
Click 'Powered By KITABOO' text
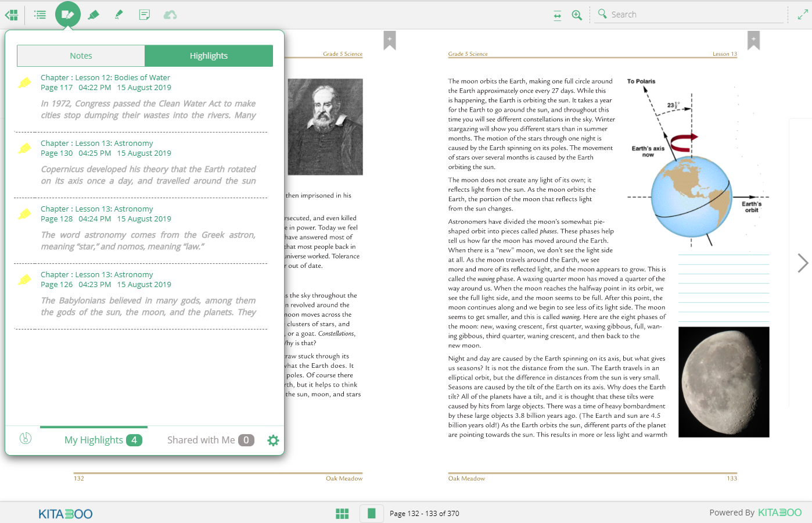(755, 513)
